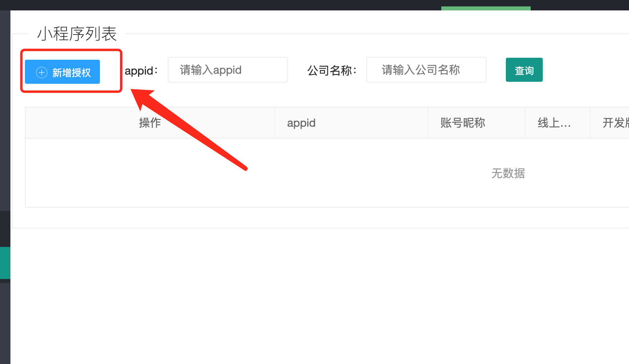Open the green active tab at top
629x364 pixels.
pos(486,8)
